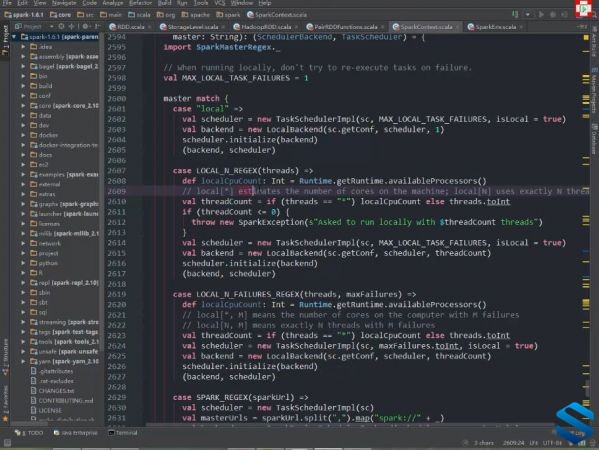Click the Debug icon in the toolbar
This screenshot has height=450, width=599.
pos(552,15)
